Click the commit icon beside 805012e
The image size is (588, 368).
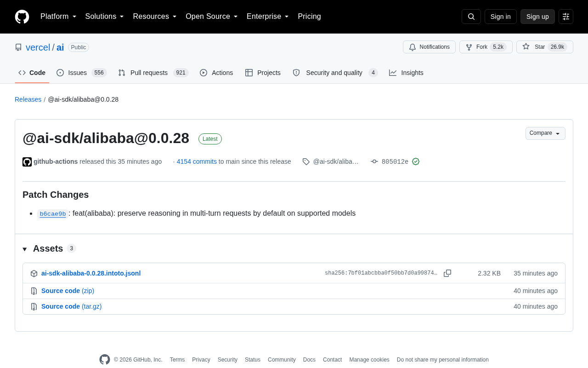tap(374, 161)
